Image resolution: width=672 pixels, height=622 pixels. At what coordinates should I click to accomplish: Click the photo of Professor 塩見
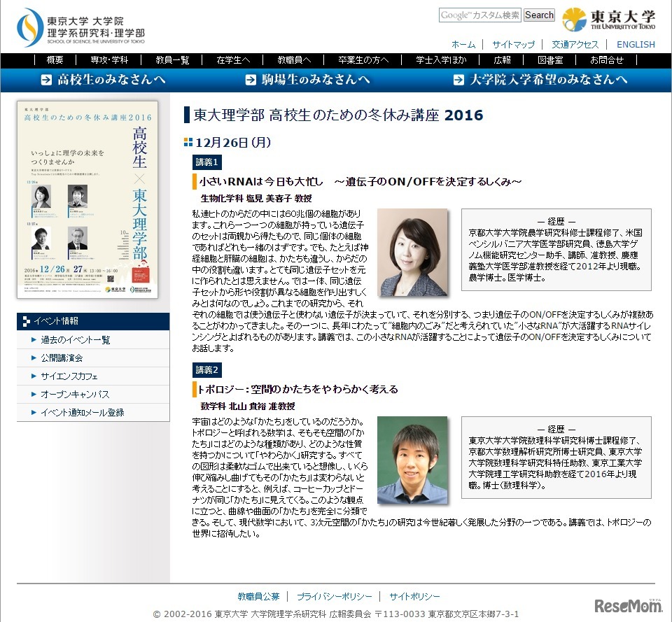pyautogui.click(x=412, y=253)
